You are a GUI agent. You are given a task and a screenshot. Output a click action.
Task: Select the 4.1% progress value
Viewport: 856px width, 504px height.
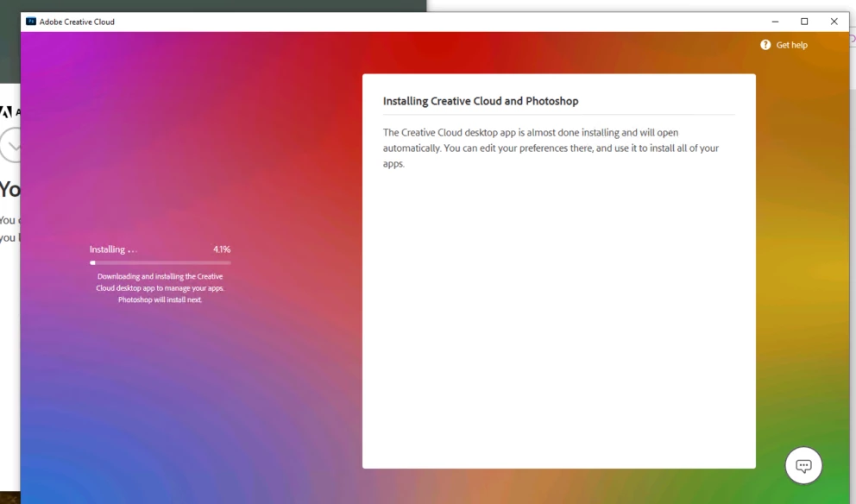coord(222,249)
